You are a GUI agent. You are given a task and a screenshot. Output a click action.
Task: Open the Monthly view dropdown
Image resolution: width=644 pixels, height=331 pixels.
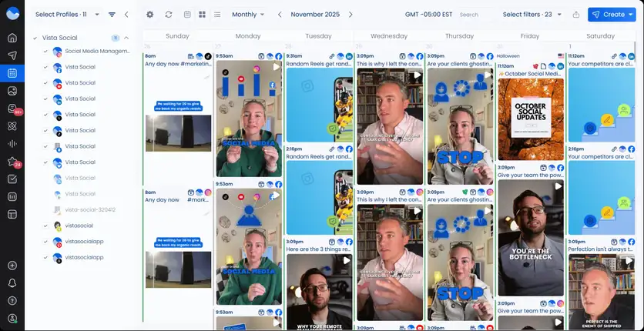point(248,15)
